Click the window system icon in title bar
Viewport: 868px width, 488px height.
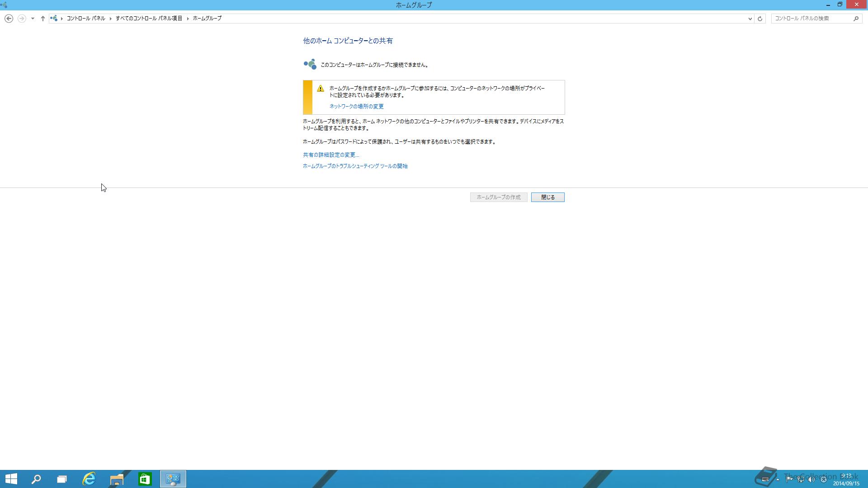(x=4, y=5)
